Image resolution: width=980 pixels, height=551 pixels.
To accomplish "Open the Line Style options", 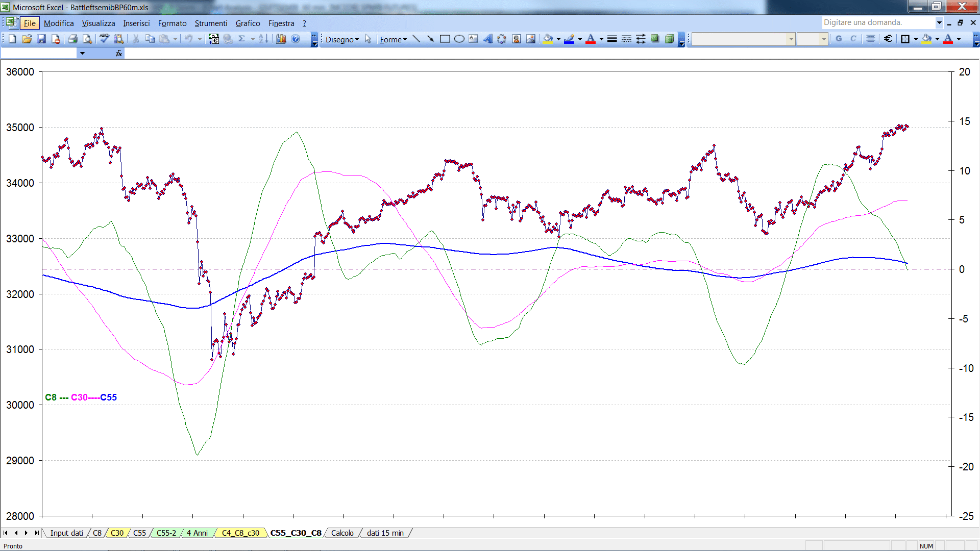I will tap(612, 39).
